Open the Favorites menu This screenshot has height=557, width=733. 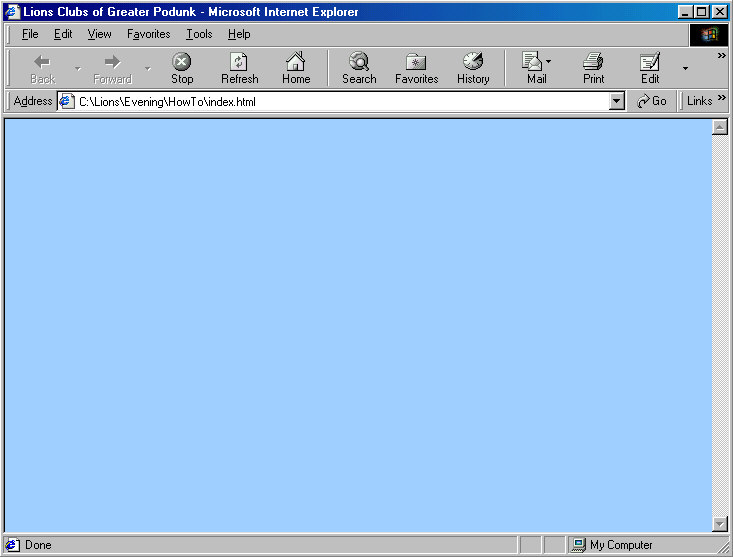149,34
